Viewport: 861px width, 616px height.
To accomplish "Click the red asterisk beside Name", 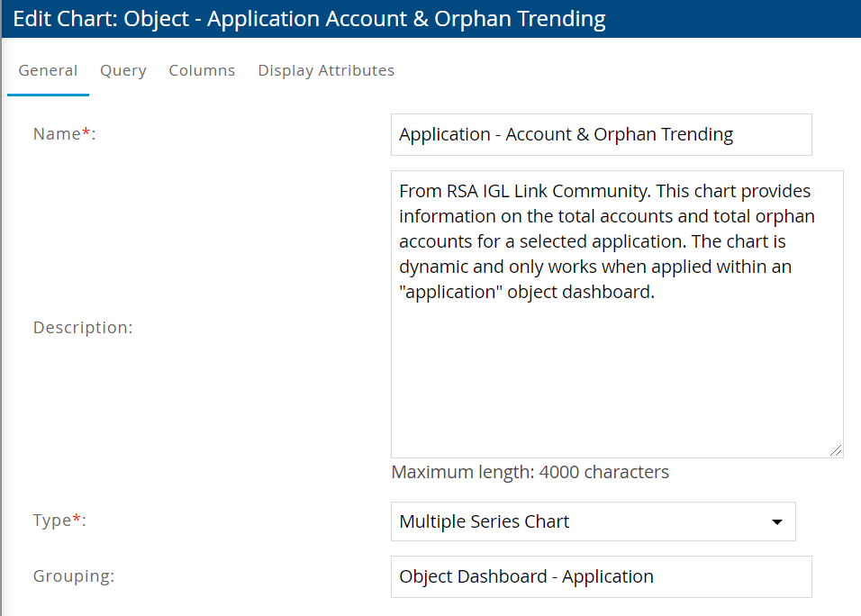I will [x=86, y=133].
